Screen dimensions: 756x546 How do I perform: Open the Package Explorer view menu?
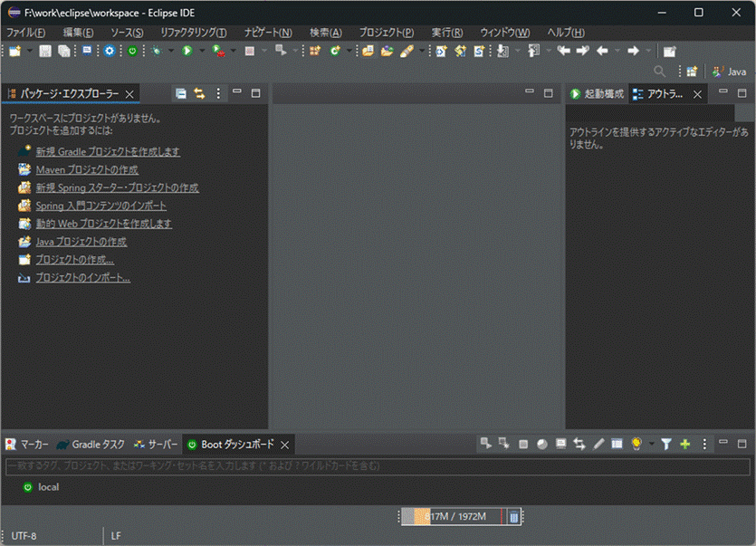point(218,93)
